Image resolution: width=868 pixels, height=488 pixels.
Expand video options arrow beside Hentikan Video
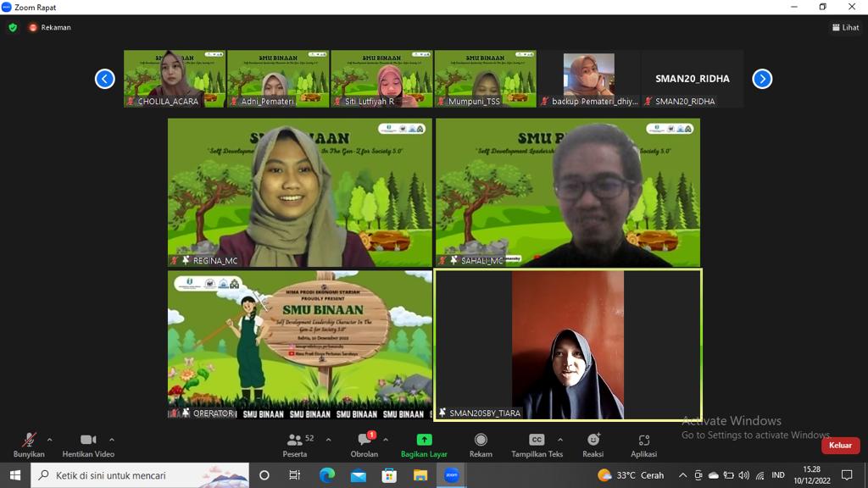[x=112, y=440]
